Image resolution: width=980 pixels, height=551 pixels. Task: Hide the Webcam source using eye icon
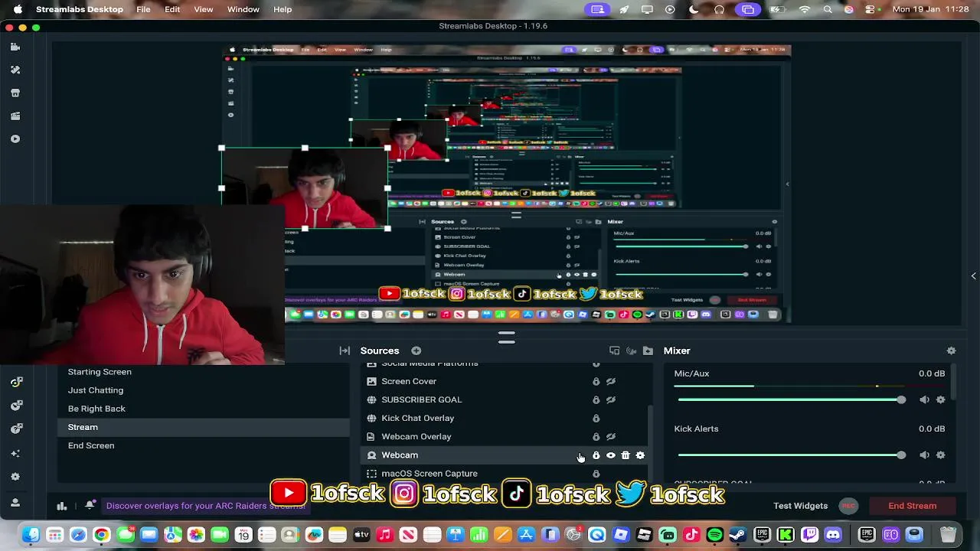(611, 455)
